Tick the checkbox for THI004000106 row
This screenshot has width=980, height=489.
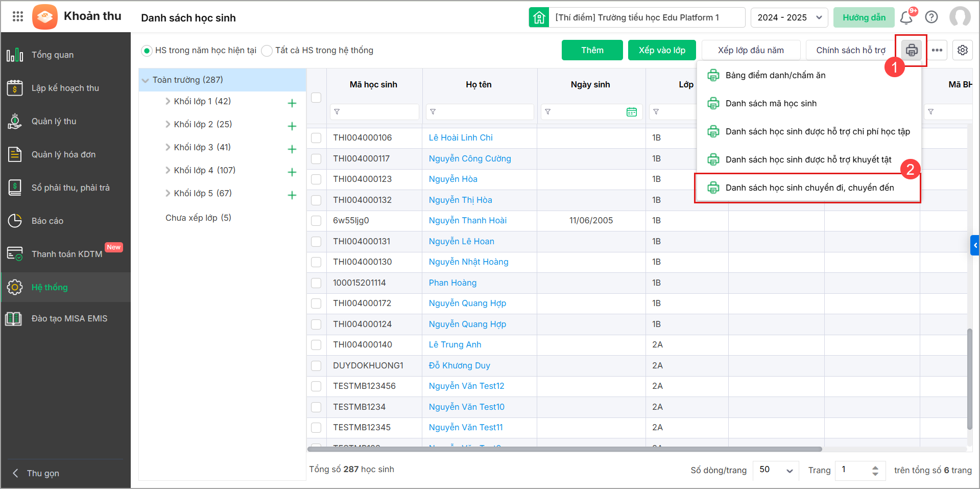point(316,138)
